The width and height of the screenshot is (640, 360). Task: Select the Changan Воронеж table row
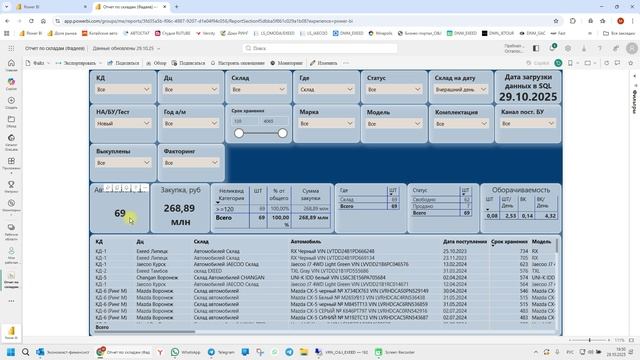tap(325, 278)
